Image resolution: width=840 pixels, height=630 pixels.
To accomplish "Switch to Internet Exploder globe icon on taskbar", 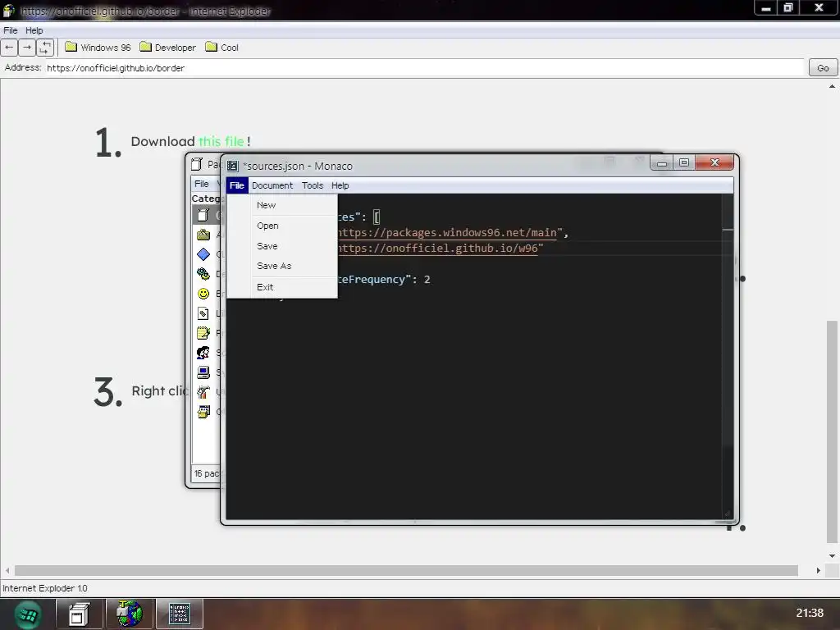I will [x=129, y=614].
